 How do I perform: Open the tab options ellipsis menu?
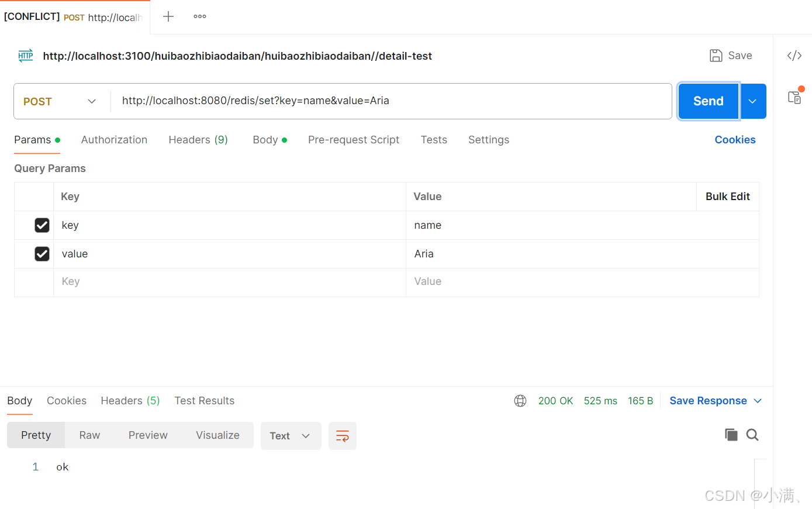coord(200,16)
